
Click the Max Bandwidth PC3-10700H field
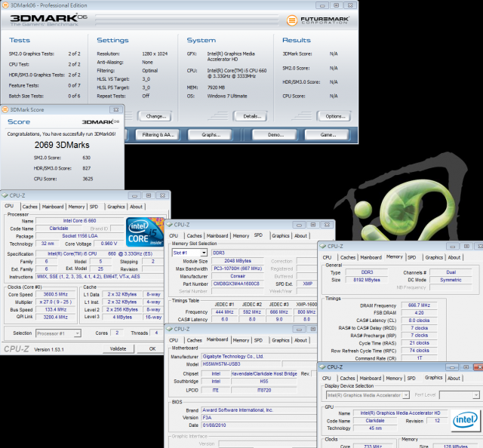[238, 268]
